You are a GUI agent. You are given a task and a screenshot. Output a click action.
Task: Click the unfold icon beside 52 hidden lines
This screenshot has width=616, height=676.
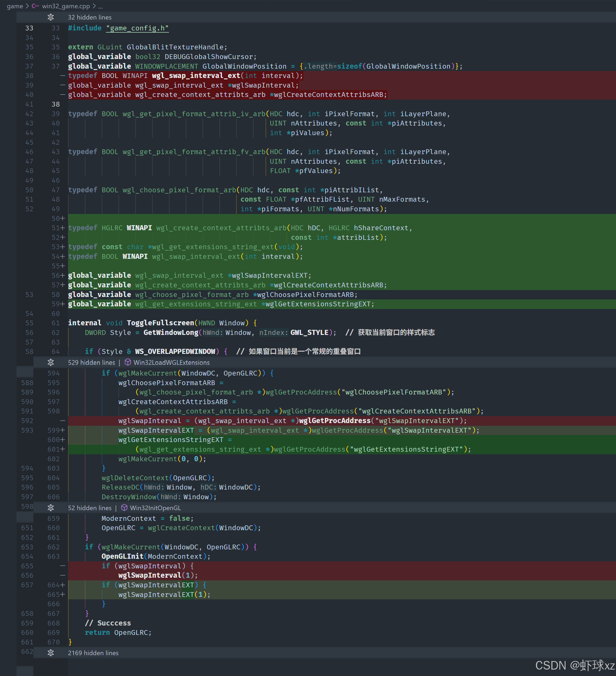[51, 508]
